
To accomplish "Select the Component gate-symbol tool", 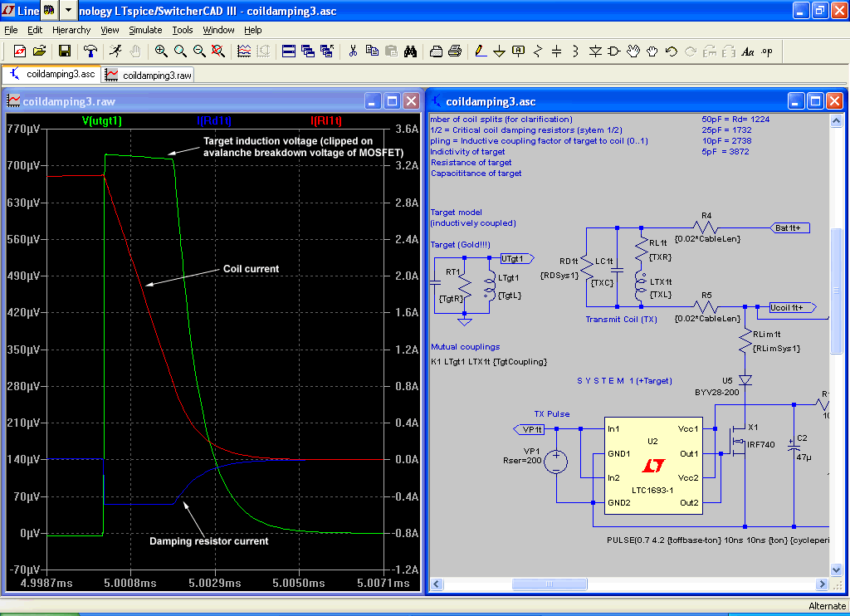I will pos(614,51).
